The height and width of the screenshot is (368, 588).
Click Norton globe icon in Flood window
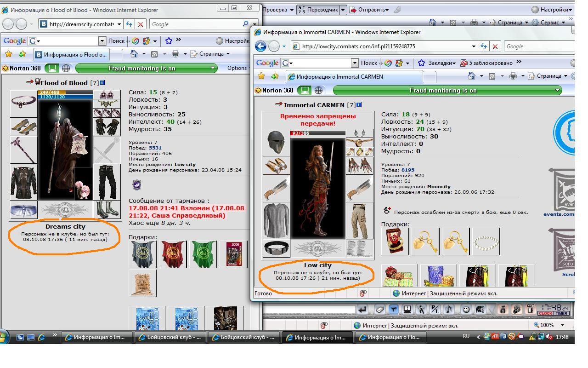66,68
